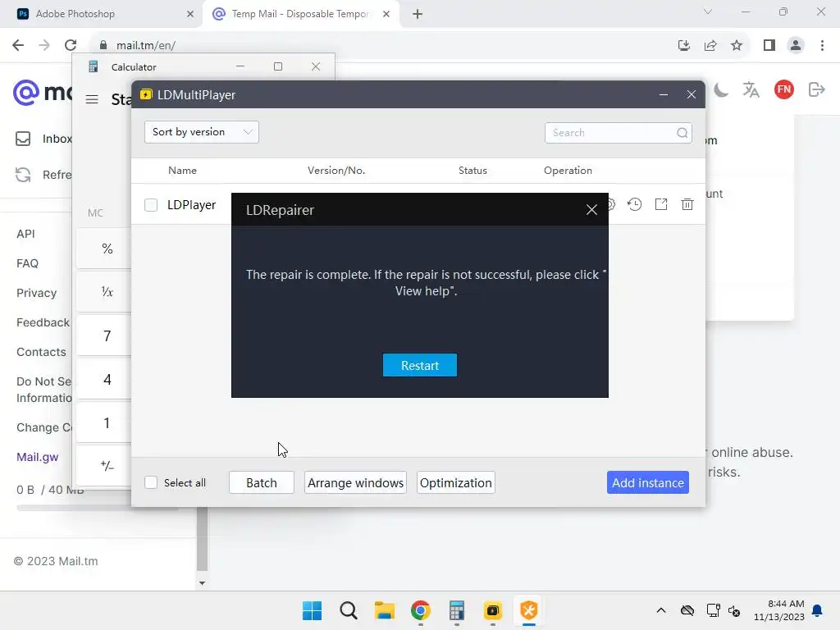Click the share page icon in address bar

[710, 45]
